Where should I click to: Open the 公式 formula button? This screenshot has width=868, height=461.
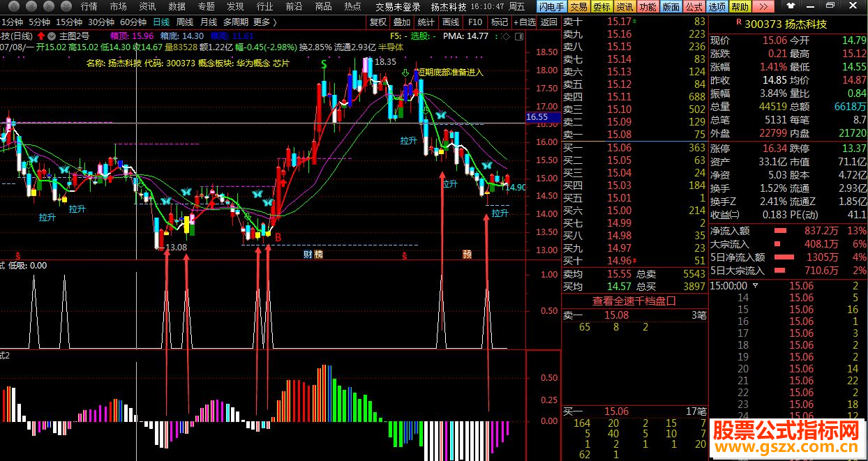[x=694, y=6]
